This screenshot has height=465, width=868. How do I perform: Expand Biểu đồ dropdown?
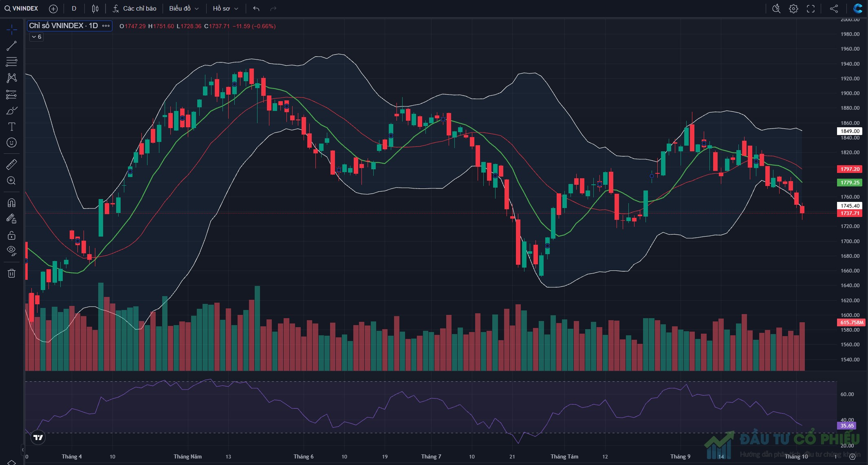[x=184, y=9]
